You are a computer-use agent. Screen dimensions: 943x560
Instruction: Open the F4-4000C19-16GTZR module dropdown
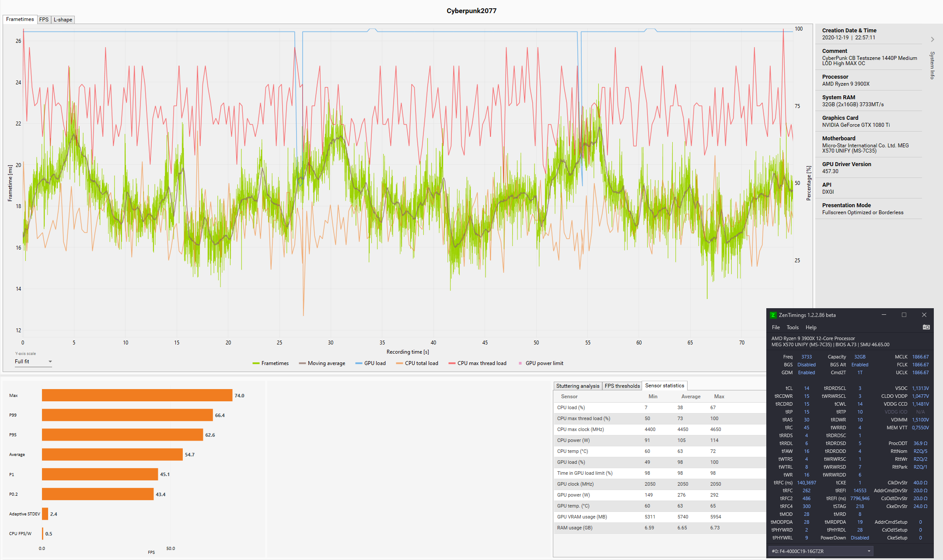point(821,551)
